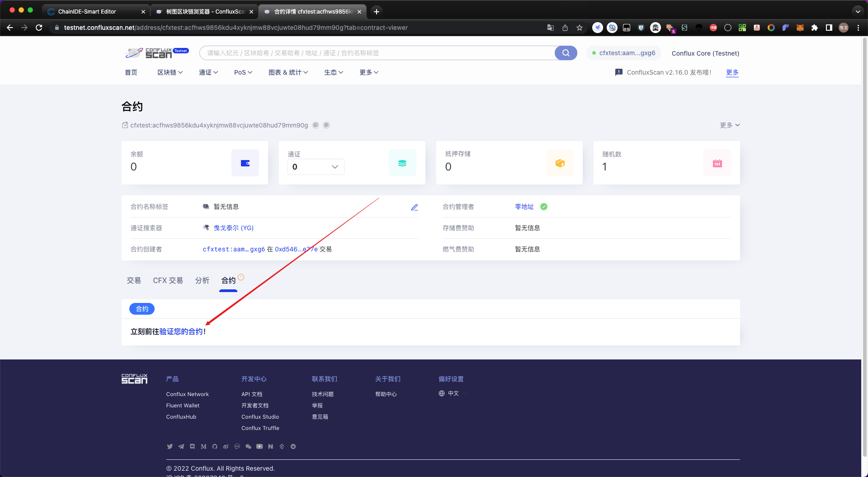Open KakaoTalk footer social icon
Viewport: 868px width, 477px height.
coord(237,446)
